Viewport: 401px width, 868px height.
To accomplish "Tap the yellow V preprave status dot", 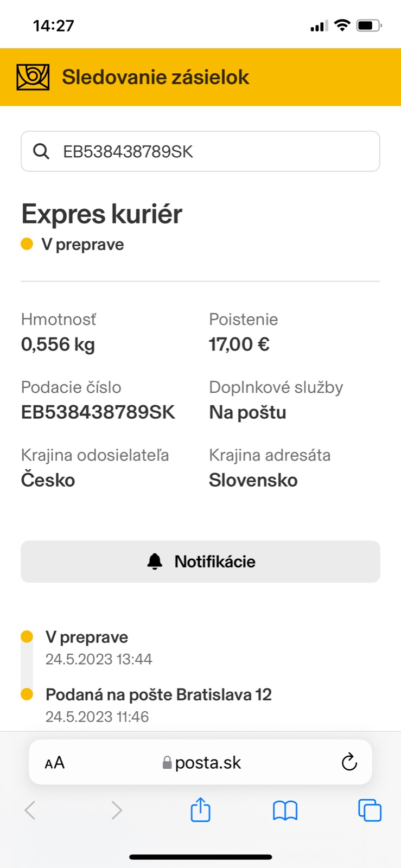I will (27, 244).
